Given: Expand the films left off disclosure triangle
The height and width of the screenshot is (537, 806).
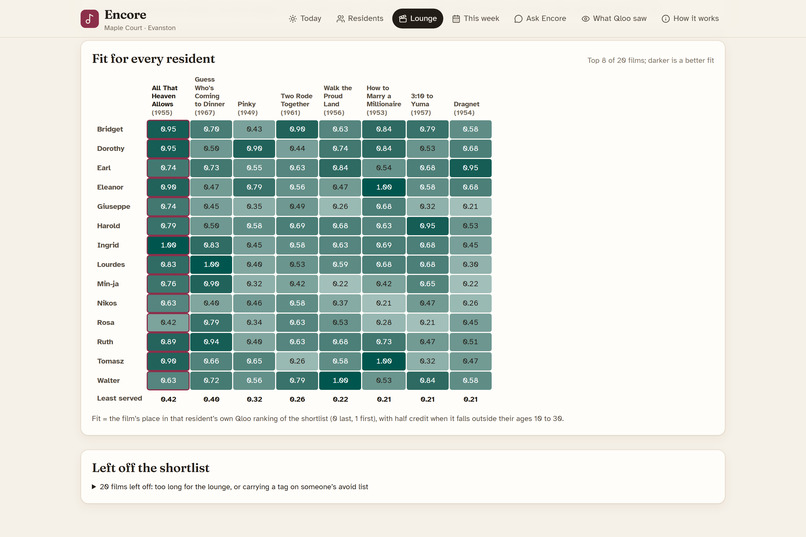Looking at the screenshot, I should coord(94,487).
